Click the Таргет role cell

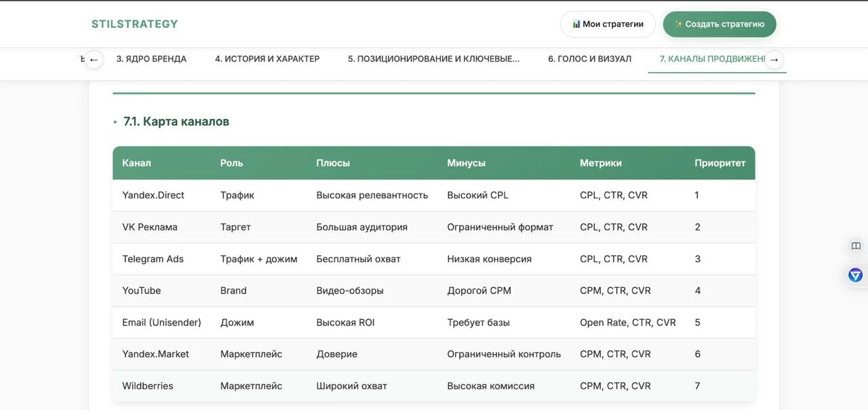point(235,227)
